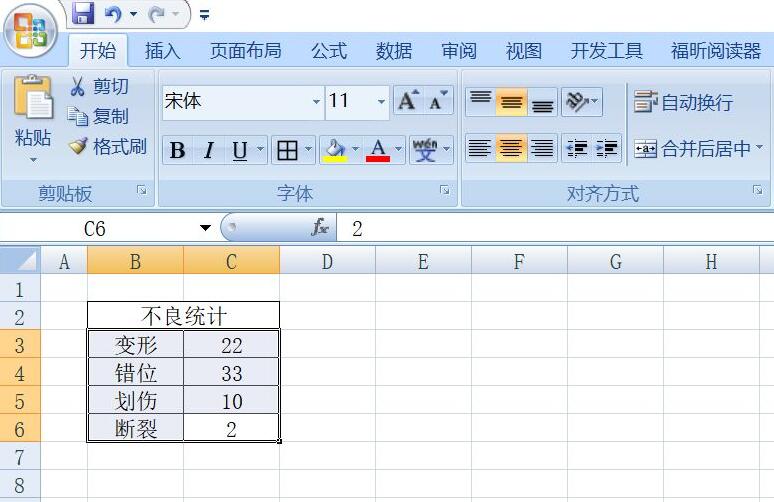Open the 插入 ribbon tab
Screen dimensions: 774x502
[x=162, y=50]
